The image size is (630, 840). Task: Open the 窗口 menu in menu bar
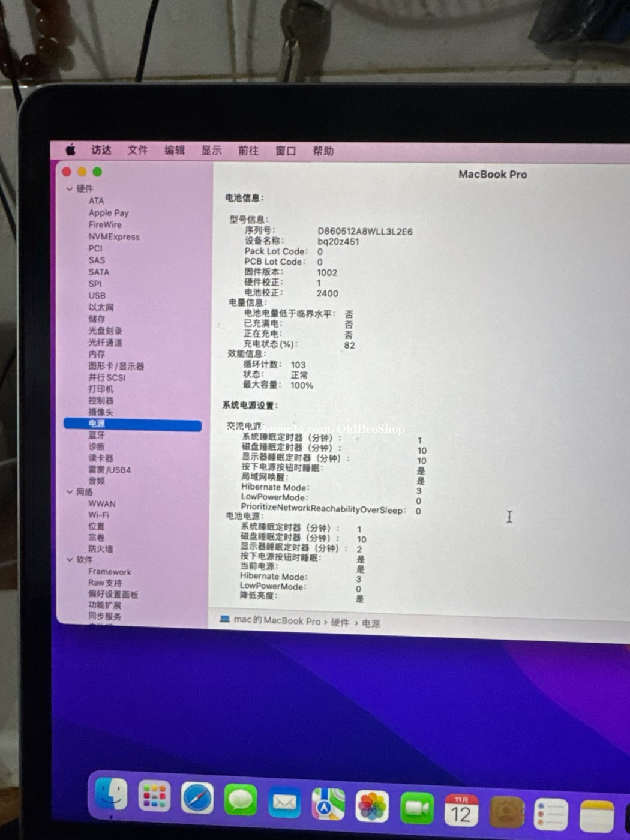(x=286, y=151)
